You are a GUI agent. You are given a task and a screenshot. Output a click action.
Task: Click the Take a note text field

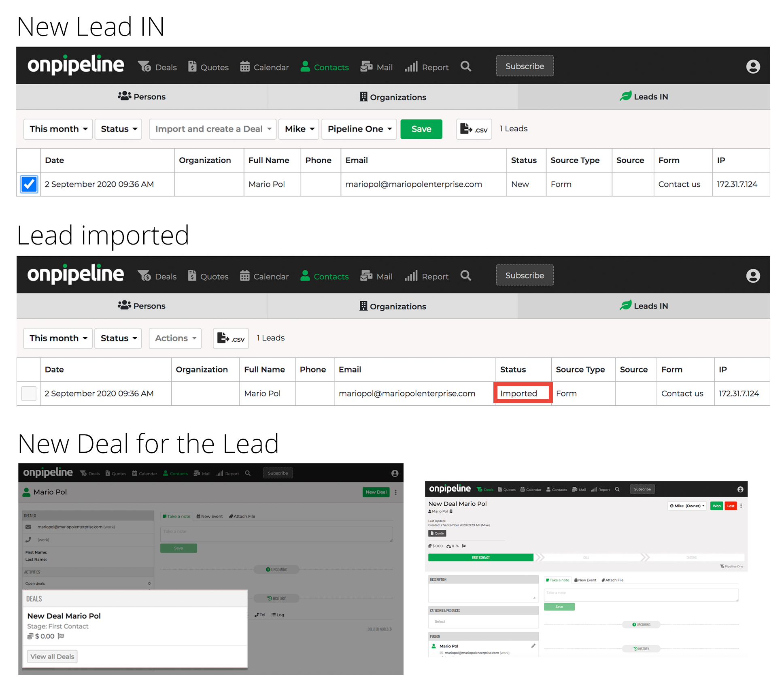pos(276,534)
